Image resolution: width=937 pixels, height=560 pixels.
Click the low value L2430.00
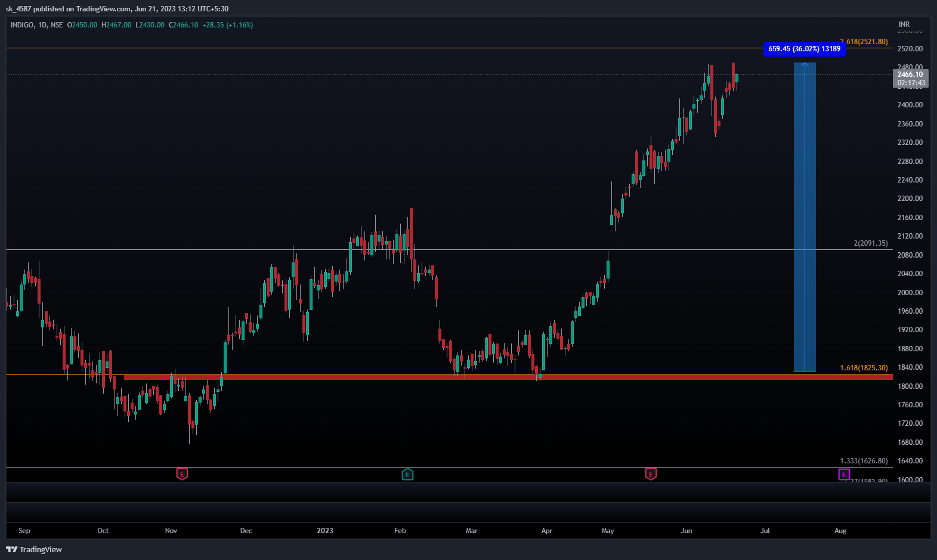tap(150, 25)
